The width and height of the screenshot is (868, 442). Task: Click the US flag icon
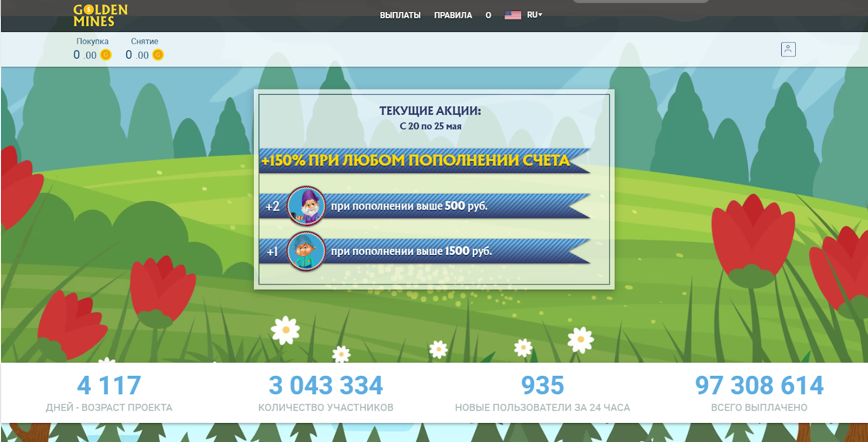(513, 15)
